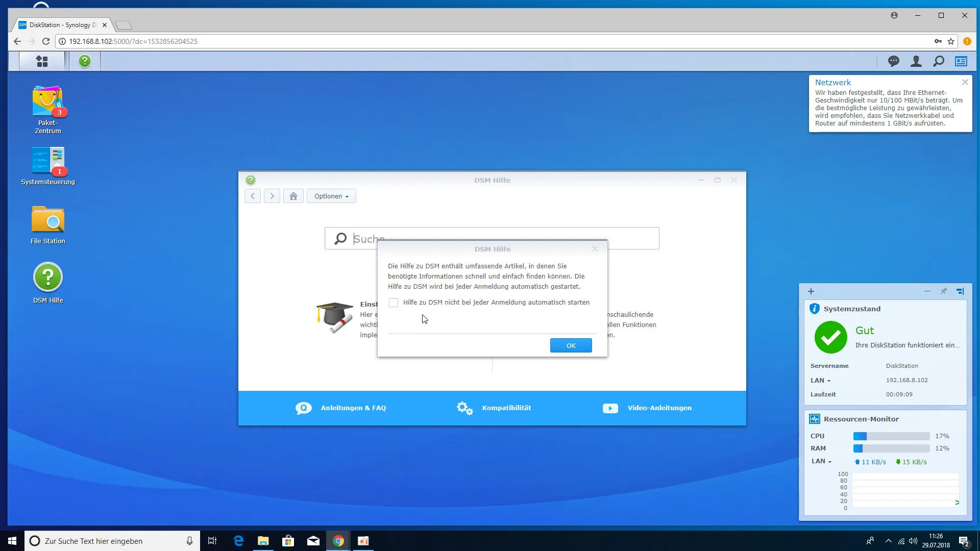Click the saved passwords key icon

[938, 41]
